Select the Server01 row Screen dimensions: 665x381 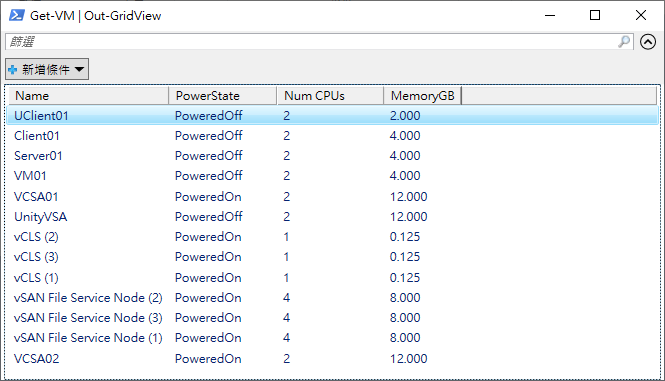[x=333, y=156]
